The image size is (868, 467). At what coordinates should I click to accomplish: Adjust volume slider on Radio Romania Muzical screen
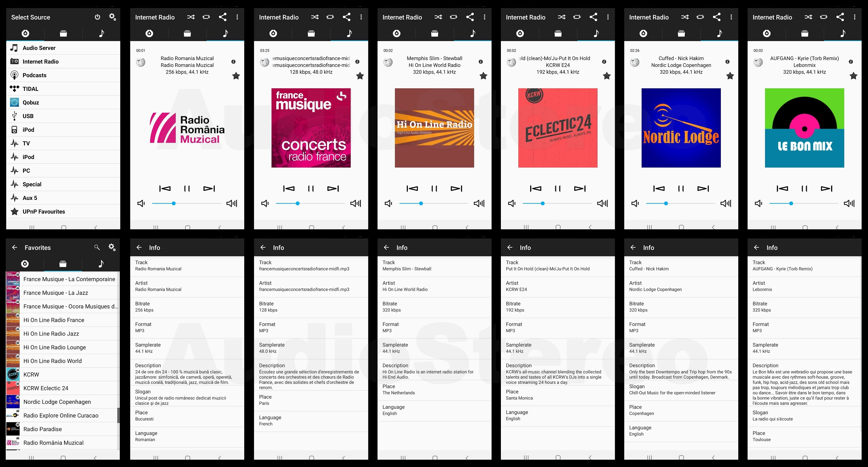(x=186, y=203)
